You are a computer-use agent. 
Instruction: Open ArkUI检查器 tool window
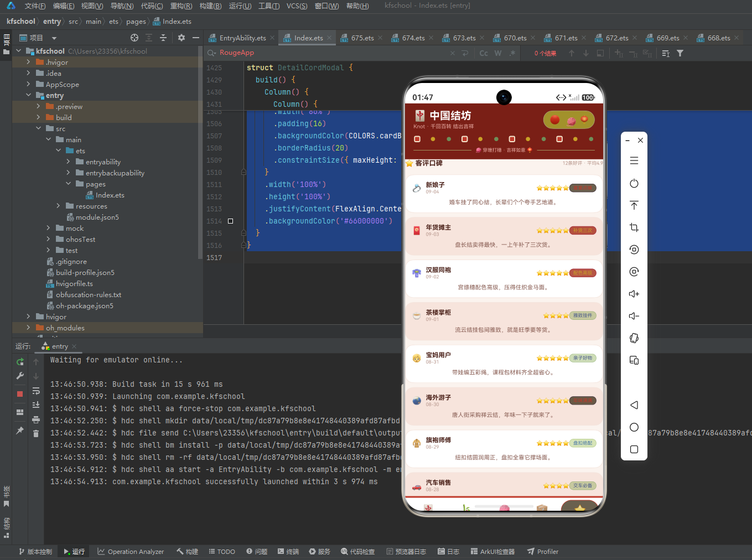[492, 552]
